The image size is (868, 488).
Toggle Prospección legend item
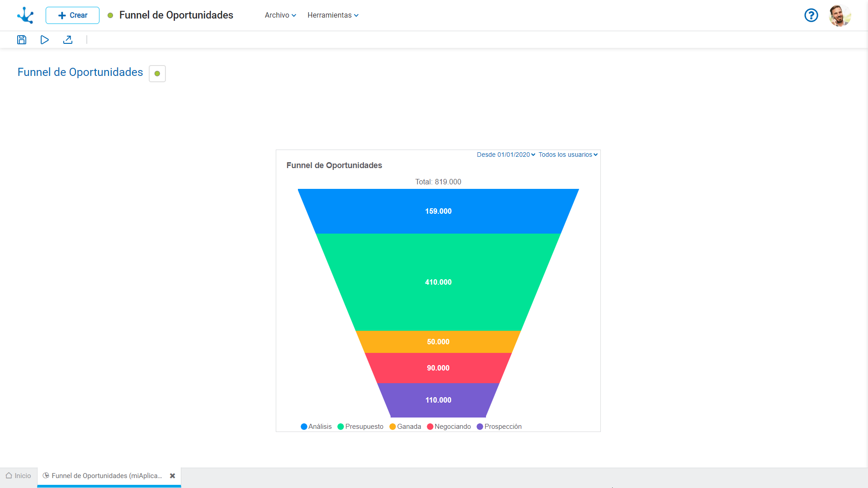[499, 427]
